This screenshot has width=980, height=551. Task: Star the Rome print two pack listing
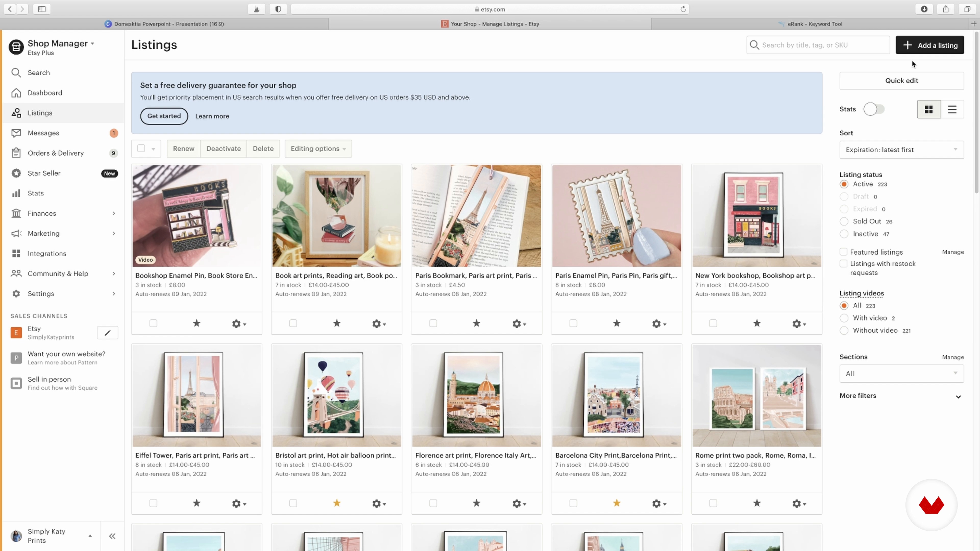tap(757, 503)
